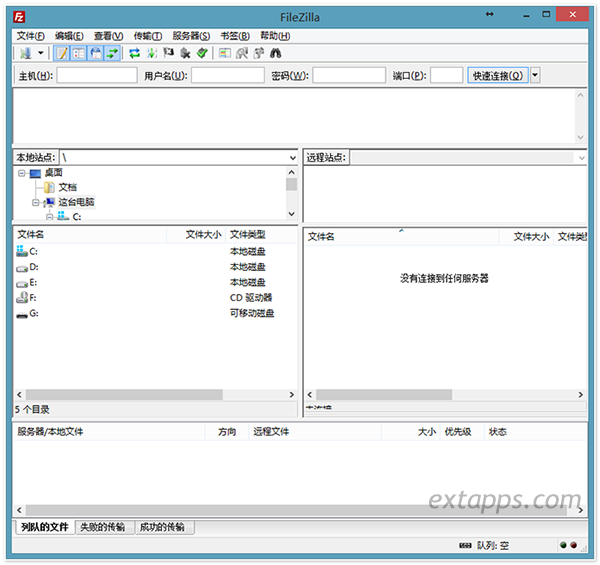Click the green activity LED indicator
The height and width of the screenshot is (565, 600).
pos(563,545)
